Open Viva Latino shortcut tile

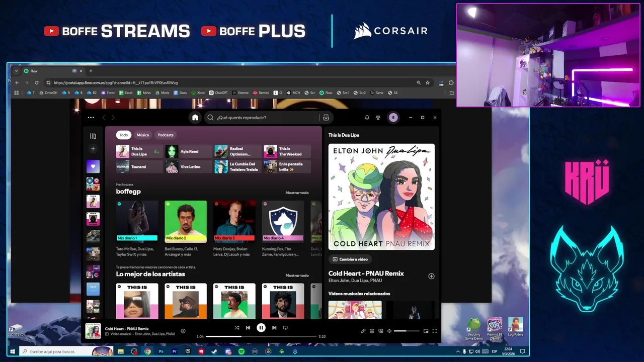189,166
